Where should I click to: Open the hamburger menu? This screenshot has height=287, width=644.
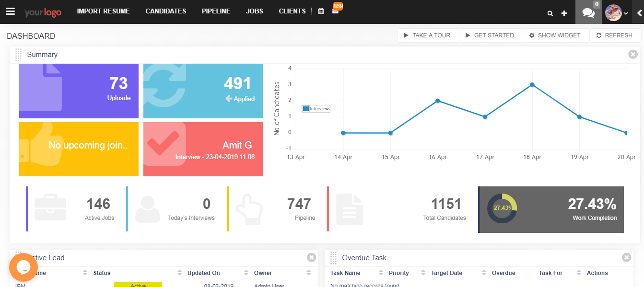[x=10, y=11]
